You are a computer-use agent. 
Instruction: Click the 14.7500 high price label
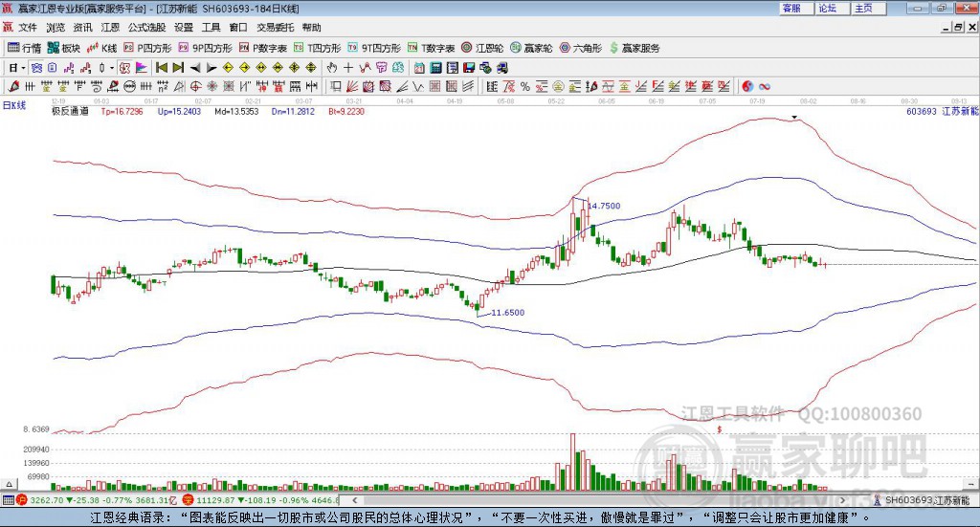(x=605, y=206)
